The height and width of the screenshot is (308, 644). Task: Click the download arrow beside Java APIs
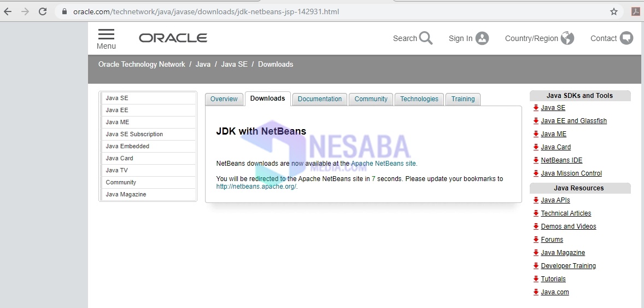536,200
